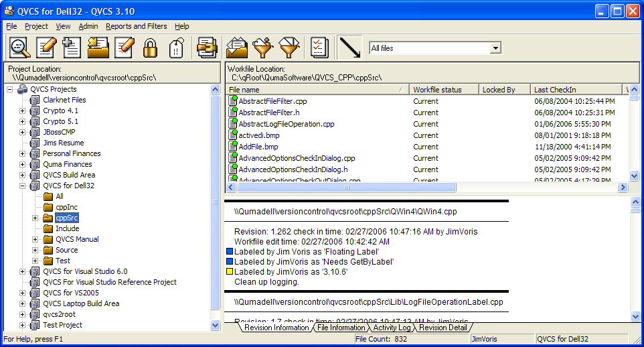The image size is (644, 347).
Task: Select the Jims Resume project
Action: (x=63, y=143)
